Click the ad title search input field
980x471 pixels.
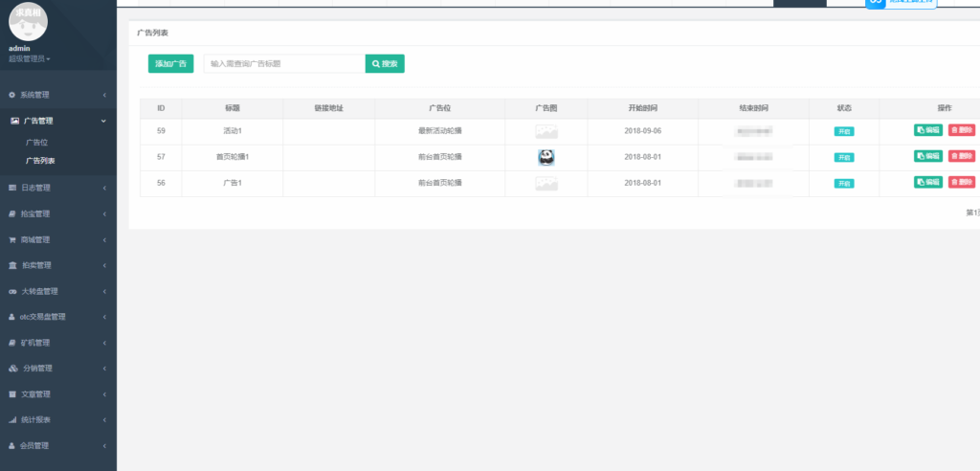click(x=283, y=64)
